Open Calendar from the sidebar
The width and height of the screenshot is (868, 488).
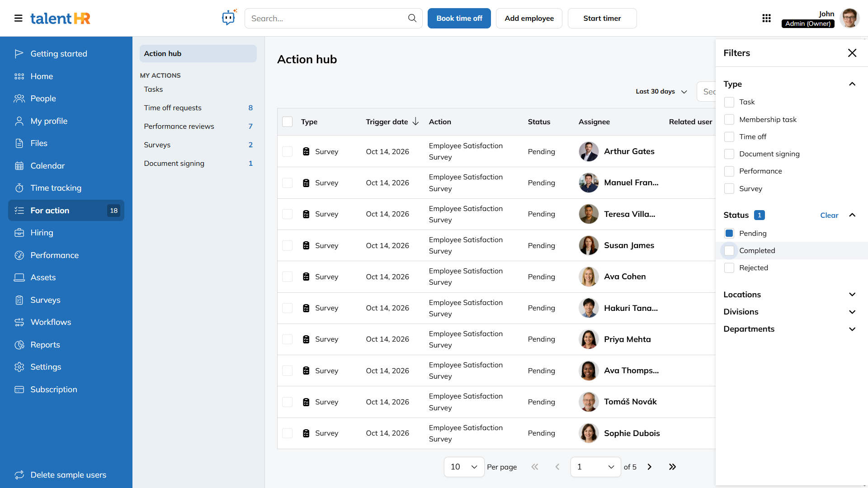[66, 166]
